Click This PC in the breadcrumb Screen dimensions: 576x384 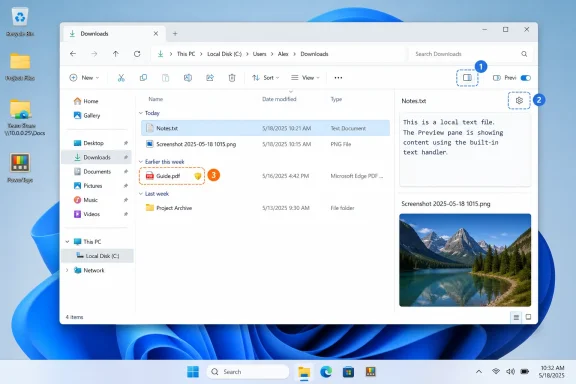point(186,54)
